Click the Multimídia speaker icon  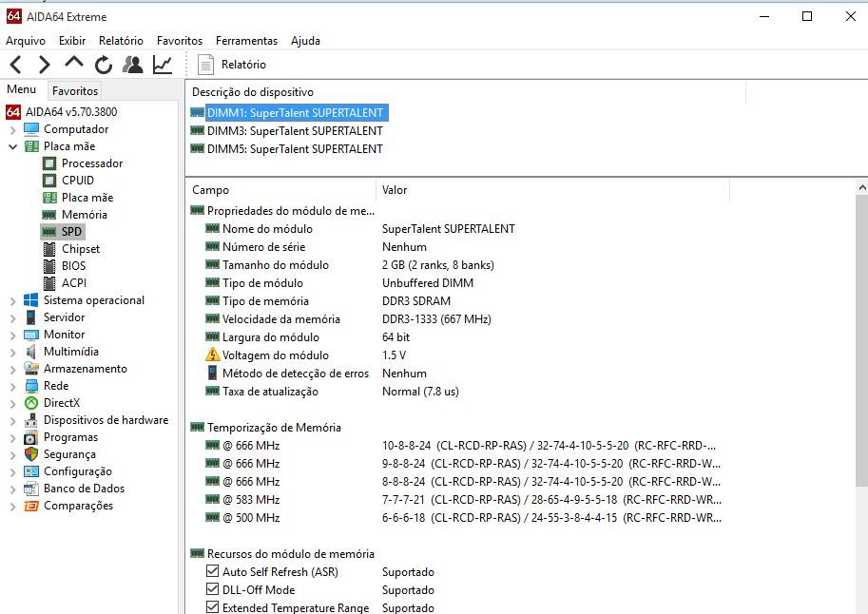31,352
